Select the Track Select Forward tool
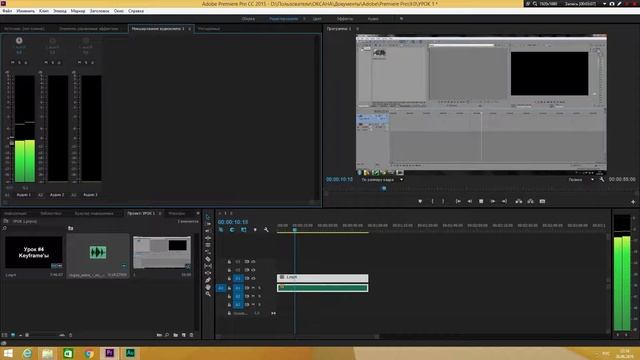The width and height of the screenshot is (640, 360). pos(208,224)
